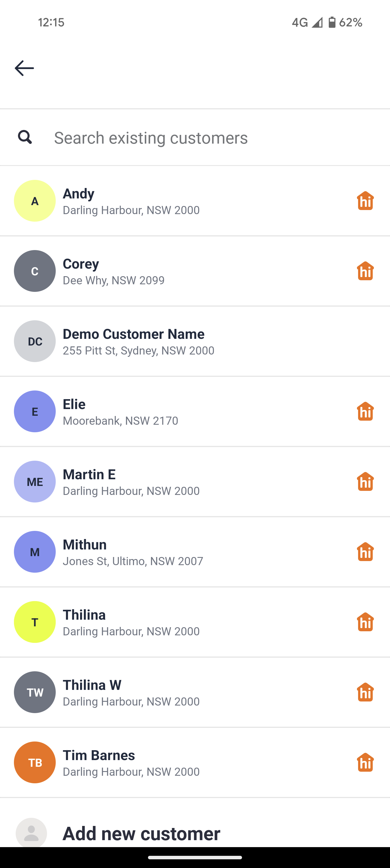Tap the search magnifier icon
This screenshot has height=868, width=390.
click(25, 137)
